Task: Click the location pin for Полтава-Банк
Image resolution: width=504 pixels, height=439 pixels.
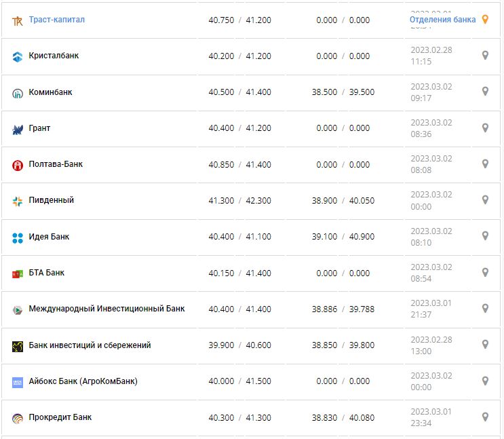Action: click(485, 164)
